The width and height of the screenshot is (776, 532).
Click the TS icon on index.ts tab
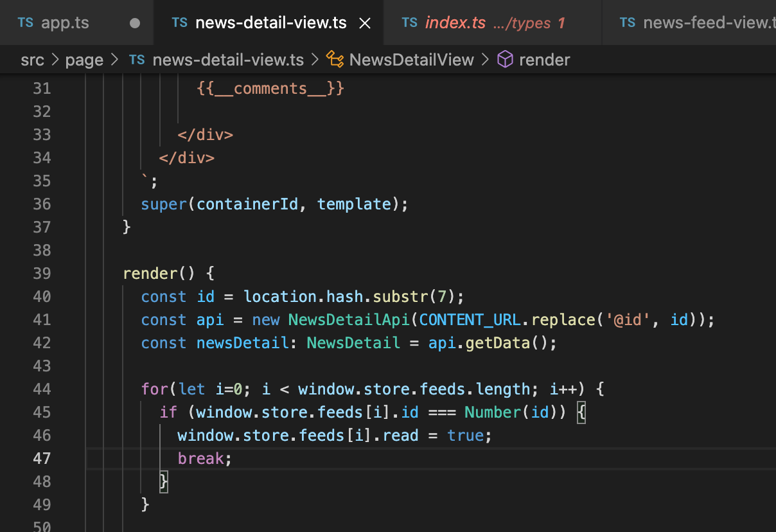(x=409, y=22)
